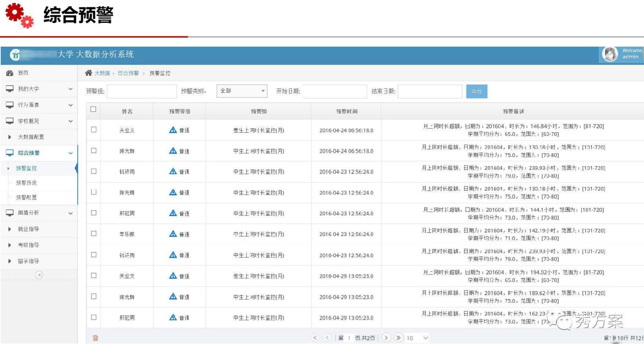Expand the 我的大学 sidebar menu
The width and height of the screenshot is (644, 349).
tap(39, 89)
